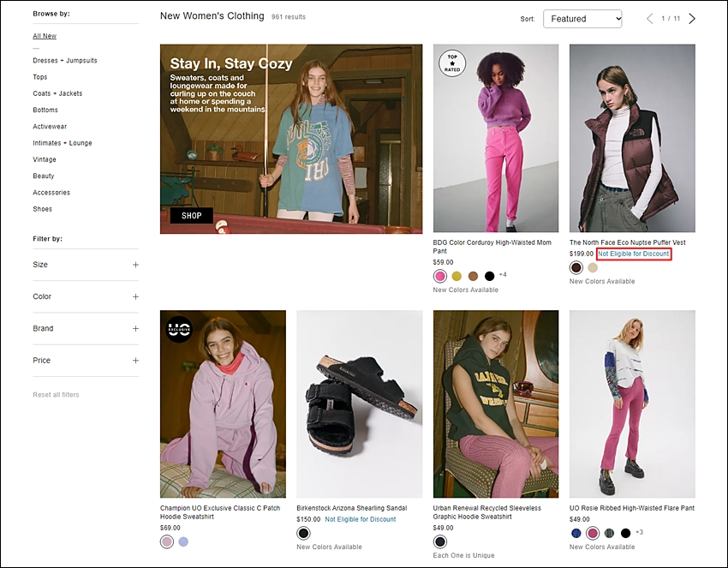Select the green swatch for the Rosie flare pant
The width and height of the screenshot is (728, 568).
click(x=609, y=533)
